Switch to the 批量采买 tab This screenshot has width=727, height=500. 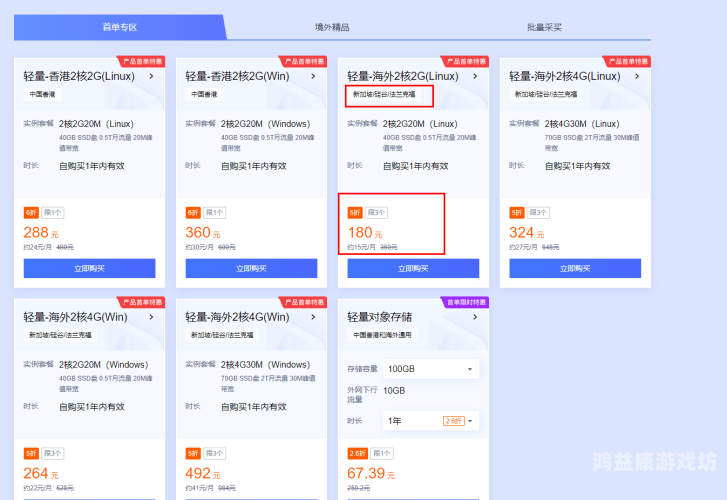(x=544, y=27)
